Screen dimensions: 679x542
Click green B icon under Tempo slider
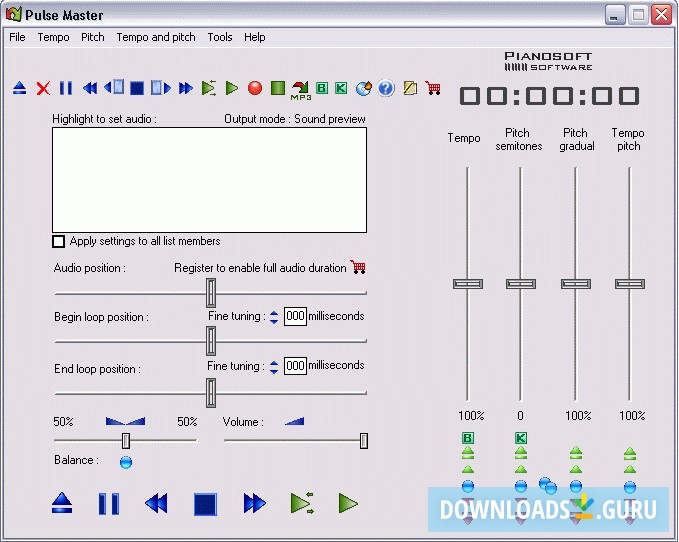point(468,438)
